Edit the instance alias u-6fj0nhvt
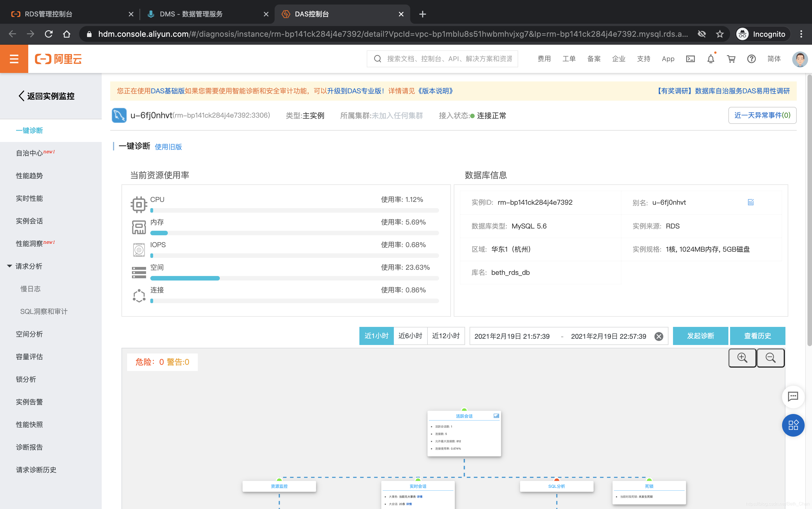This screenshot has width=812, height=509. tap(750, 202)
